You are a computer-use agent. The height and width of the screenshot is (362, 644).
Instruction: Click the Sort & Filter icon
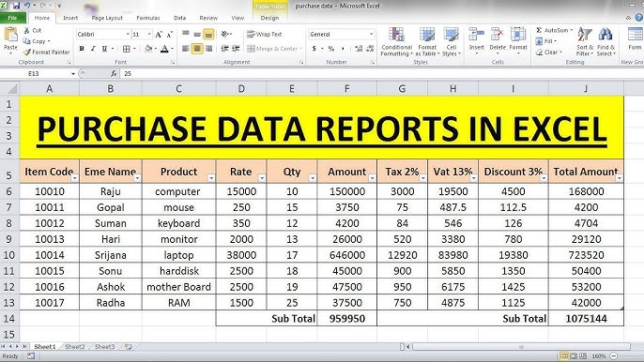[585, 34]
